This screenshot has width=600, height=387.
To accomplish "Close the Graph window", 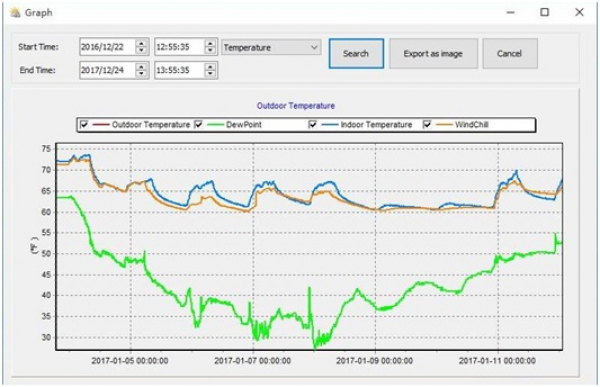I will coord(579,12).
